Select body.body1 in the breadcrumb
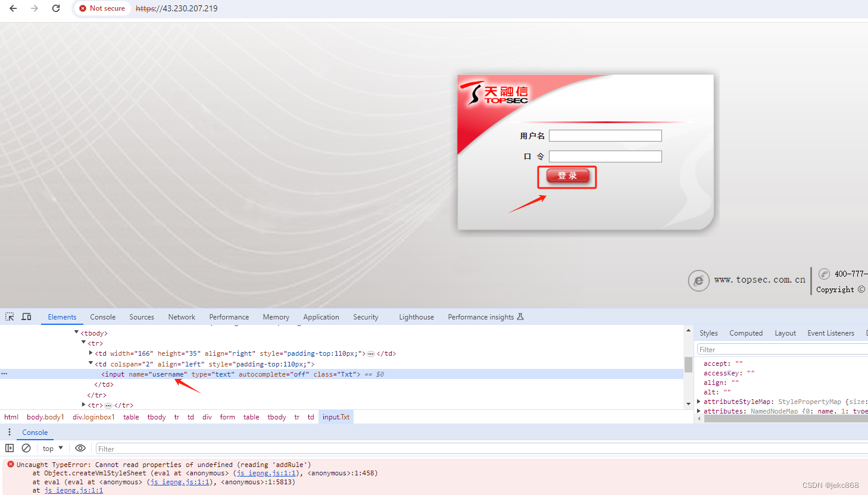The image size is (868, 495). point(45,417)
